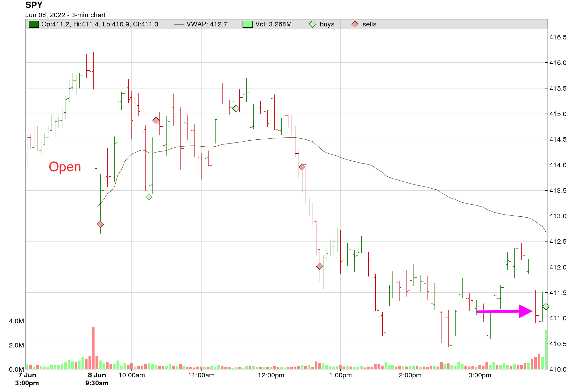Click the 3:00pm label right of 2:00pm

(x=480, y=375)
